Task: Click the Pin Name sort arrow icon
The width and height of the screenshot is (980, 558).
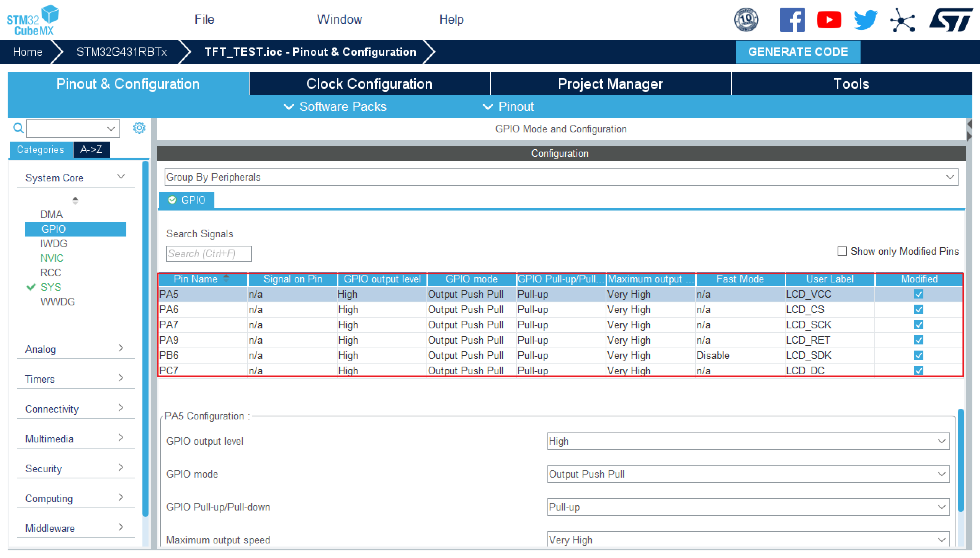Action: pyautogui.click(x=226, y=278)
